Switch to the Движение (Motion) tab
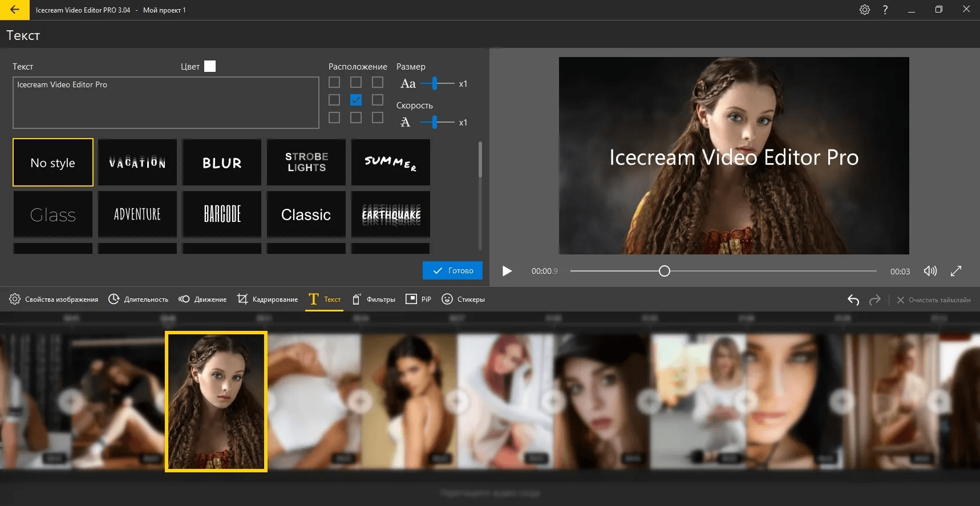The height and width of the screenshot is (506, 980). [x=203, y=299]
